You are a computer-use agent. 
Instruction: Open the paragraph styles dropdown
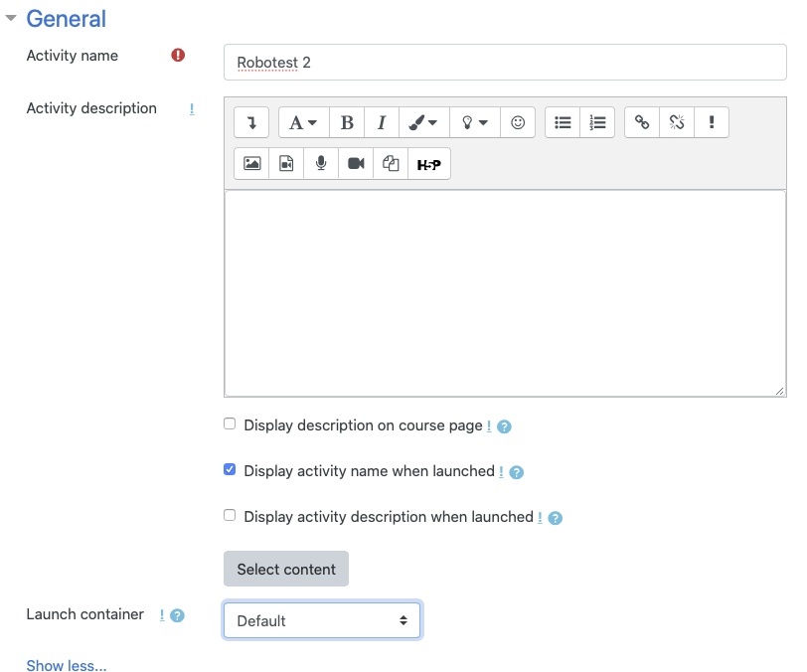[x=304, y=122]
